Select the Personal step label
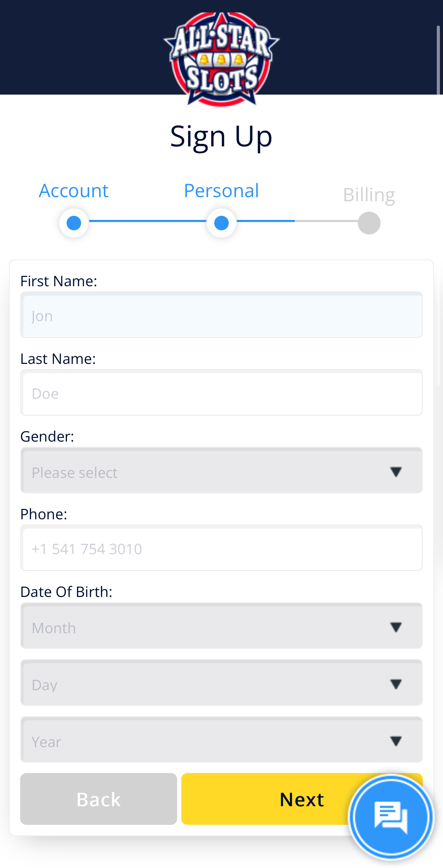This screenshot has width=443, height=868. 221,191
